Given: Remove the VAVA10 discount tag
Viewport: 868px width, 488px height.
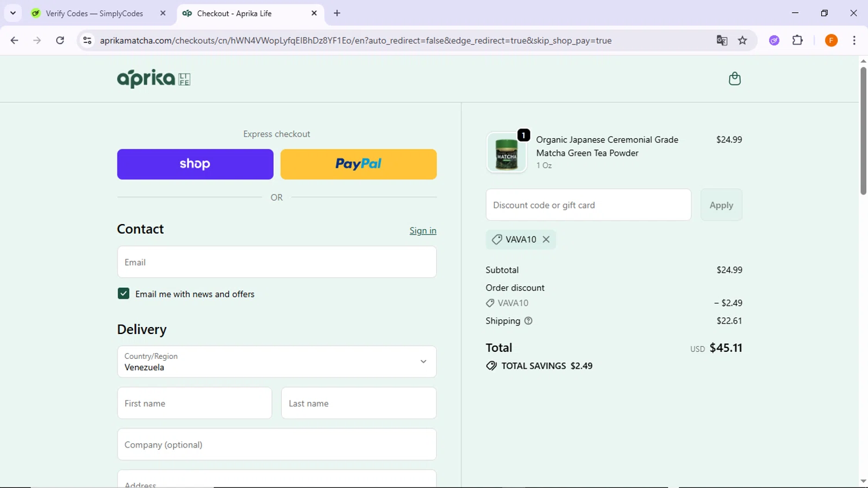Looking at the screenshot, I should [x=546, y=240].
